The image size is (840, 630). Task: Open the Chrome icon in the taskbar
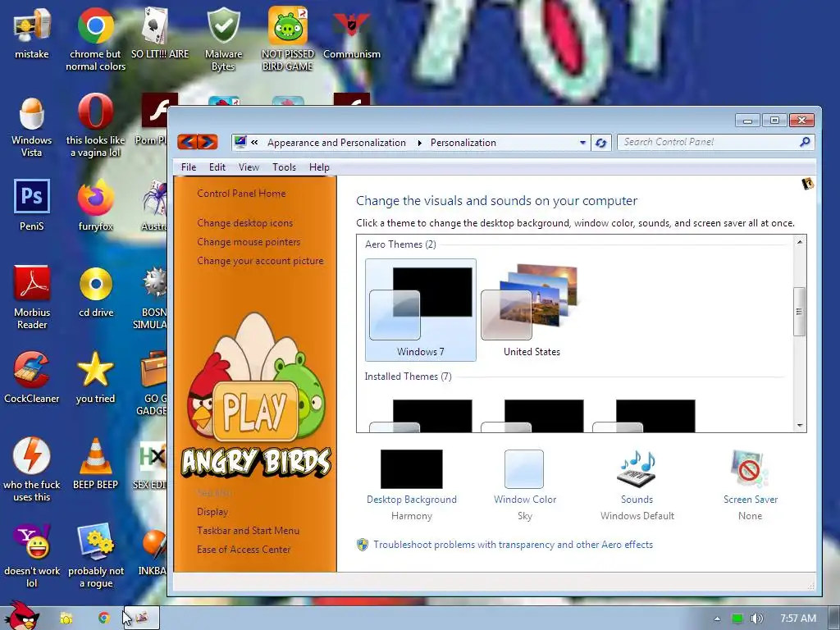click(104, 618)
